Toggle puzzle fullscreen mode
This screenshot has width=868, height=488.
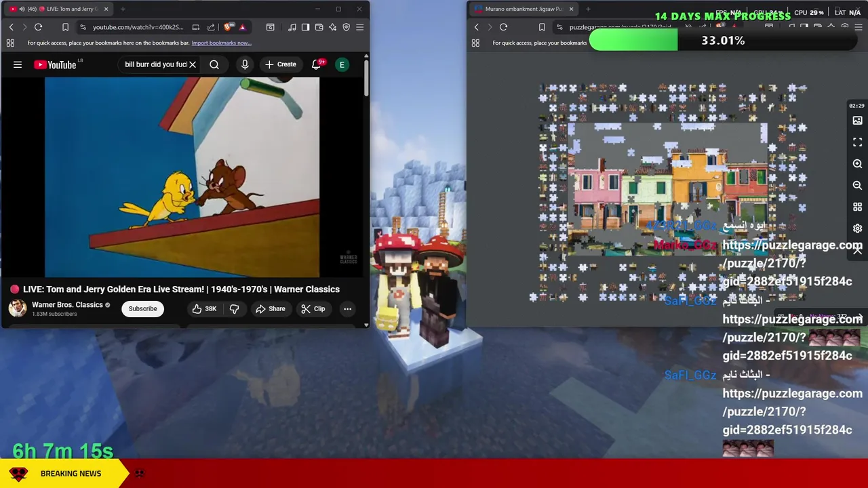[857, 142]
